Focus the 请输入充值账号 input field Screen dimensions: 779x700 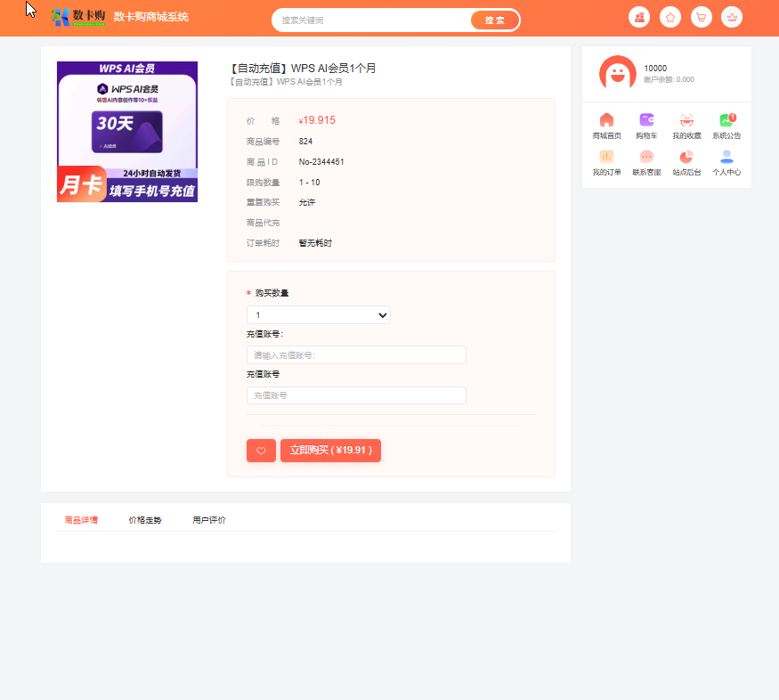356,355
